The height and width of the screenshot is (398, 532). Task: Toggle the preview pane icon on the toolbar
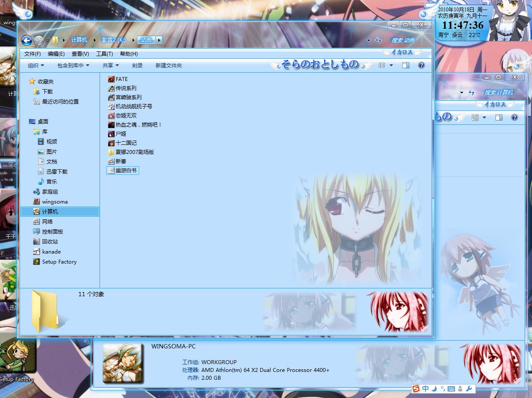[x=405, y=65]
